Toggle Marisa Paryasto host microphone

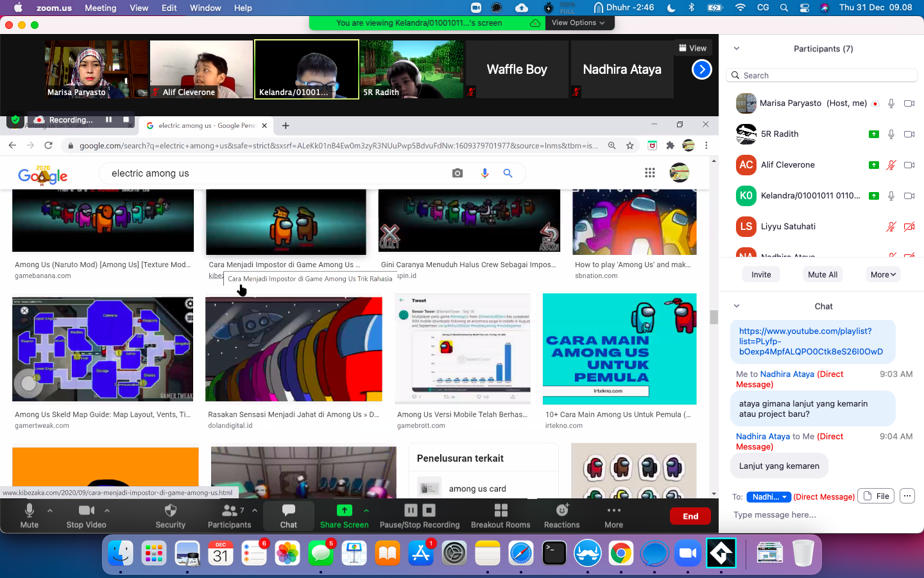click(891, 103)
